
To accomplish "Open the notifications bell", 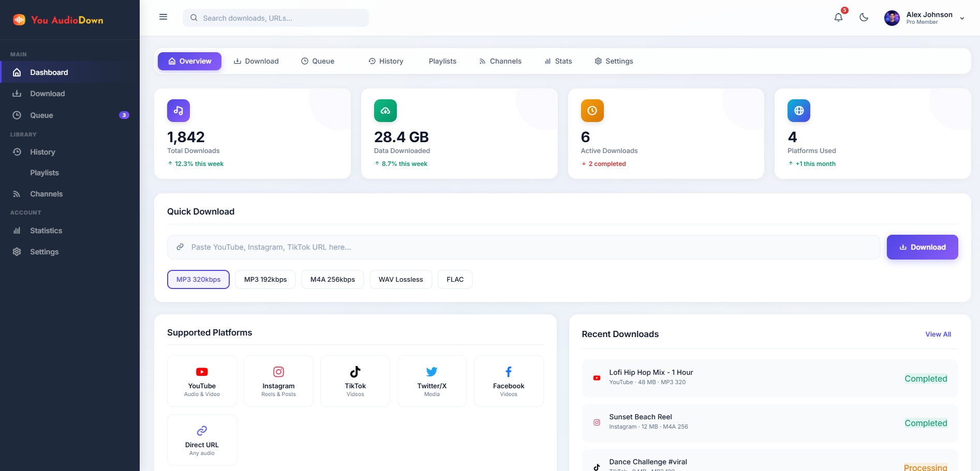I will pyautogui.click(x=838, y=17).
